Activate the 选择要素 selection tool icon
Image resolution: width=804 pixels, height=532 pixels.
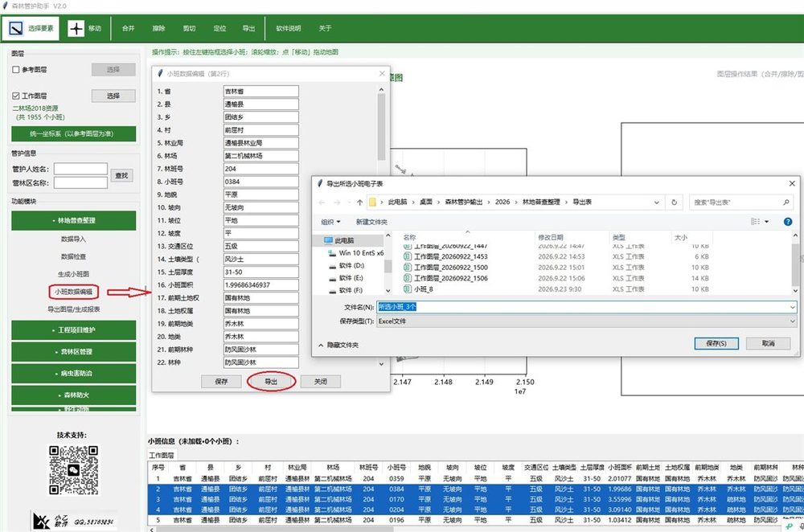click(16, 28)
